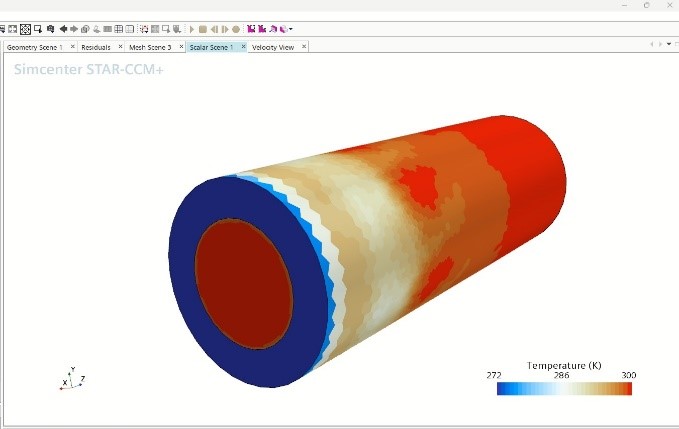
Task: Select the crossed-box reset view icon
Action: coord(25,29)
